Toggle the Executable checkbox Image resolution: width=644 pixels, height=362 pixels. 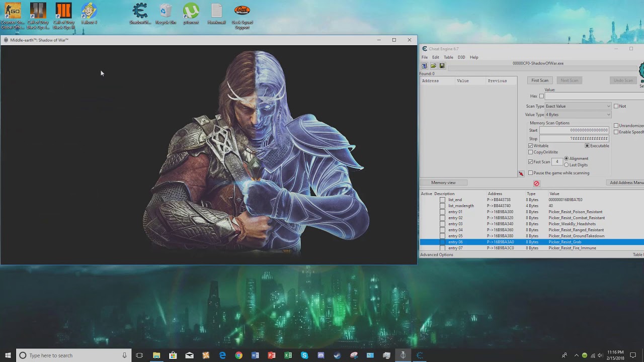point(587,146)
